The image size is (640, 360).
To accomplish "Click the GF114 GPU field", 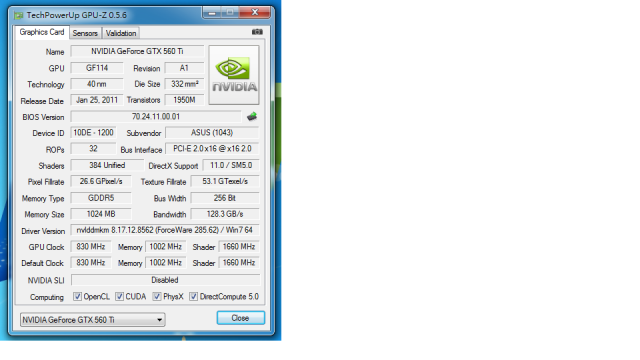I will (x=97, y=68).
